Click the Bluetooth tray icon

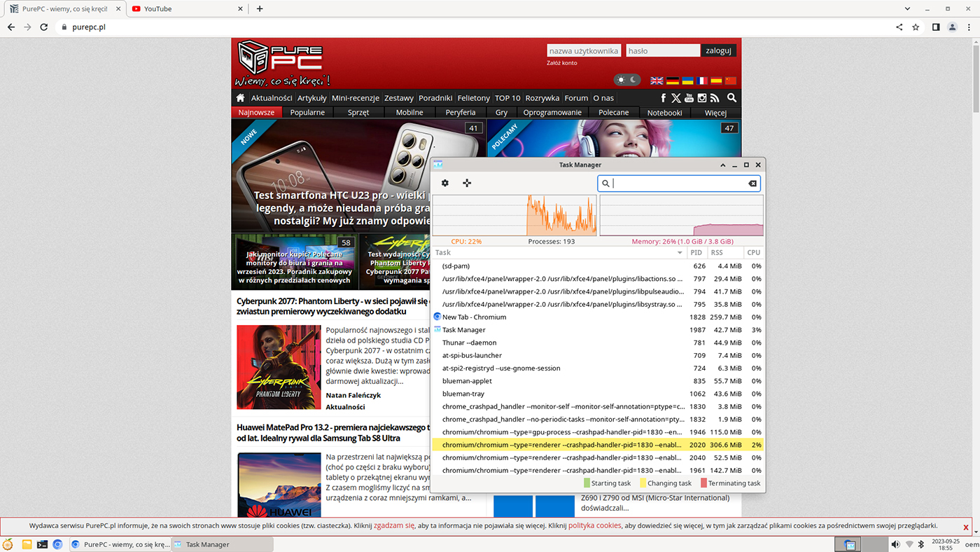pos(921,544)
